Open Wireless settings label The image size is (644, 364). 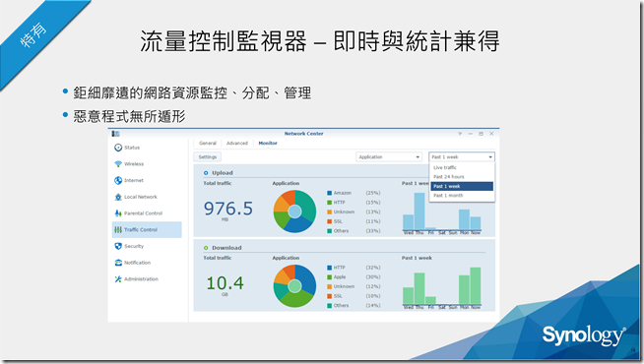[x=134, y=163]
